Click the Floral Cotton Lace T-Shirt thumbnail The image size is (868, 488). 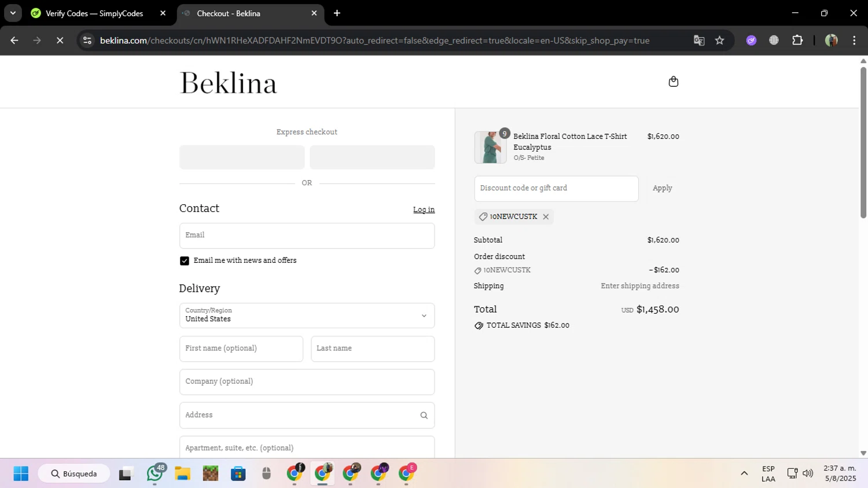[x=490, y=147]
